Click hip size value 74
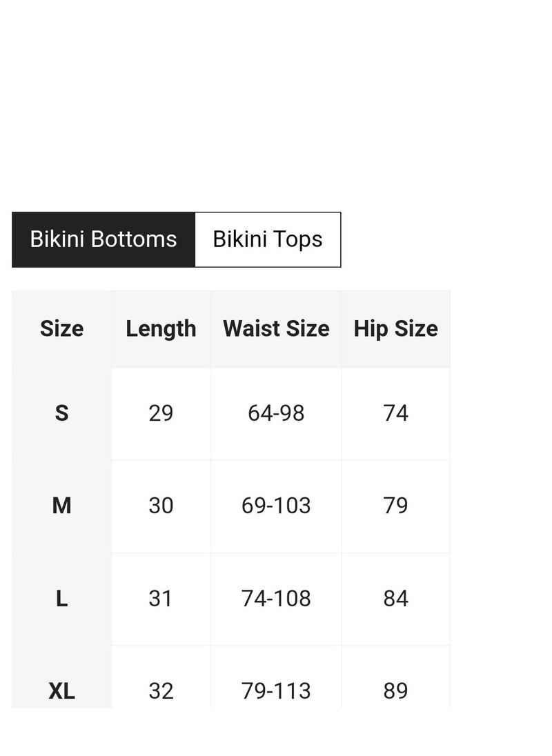Viewport: 552px width, 756px height. [x=396, y=414]
